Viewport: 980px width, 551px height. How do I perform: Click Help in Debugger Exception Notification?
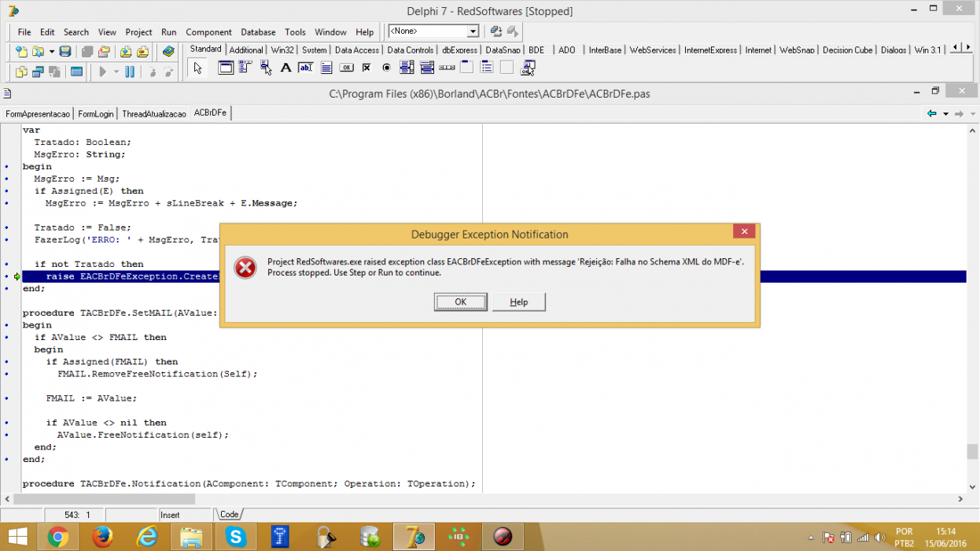point(519,301)
